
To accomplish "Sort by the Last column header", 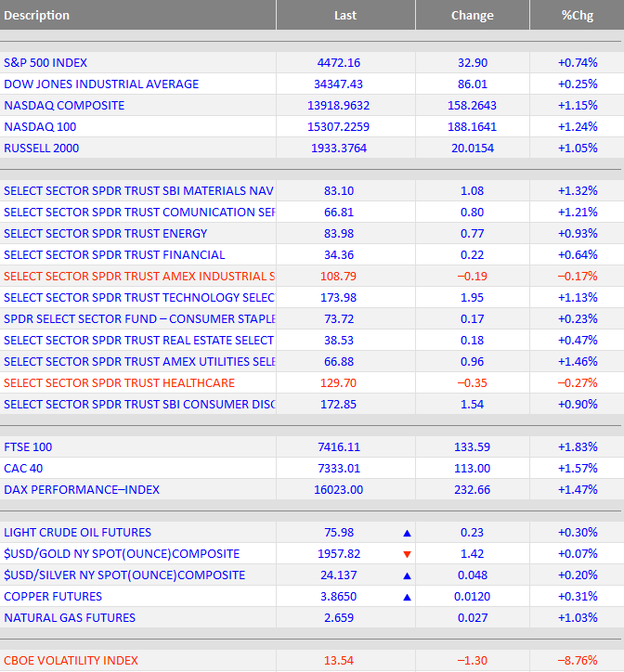I will tap(345, 15).
